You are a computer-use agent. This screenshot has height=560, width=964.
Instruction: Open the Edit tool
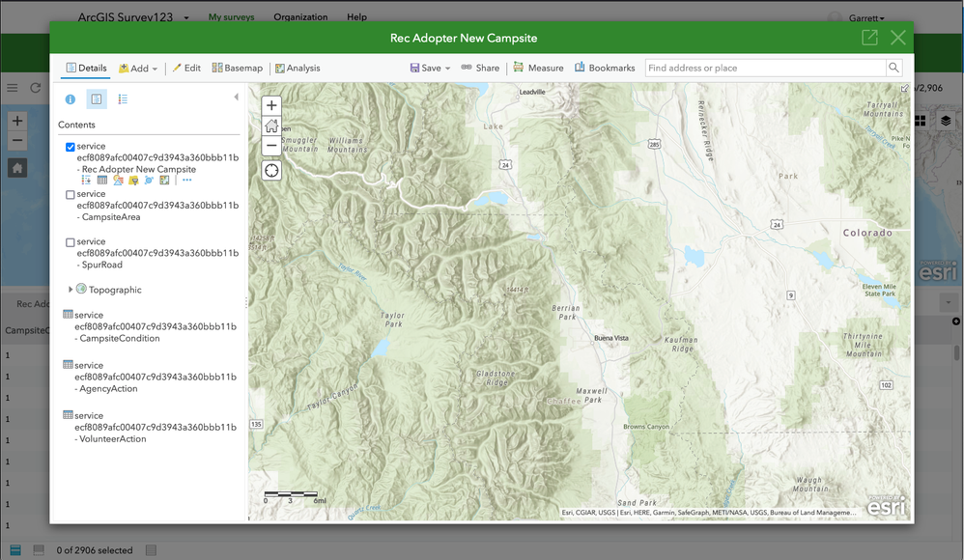click(x=186, y=69)
